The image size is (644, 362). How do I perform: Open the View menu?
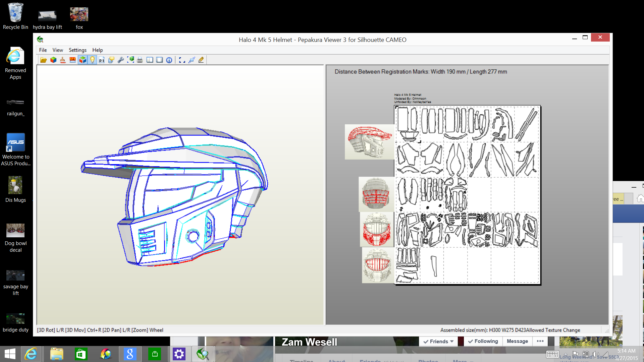click(58, 50)
